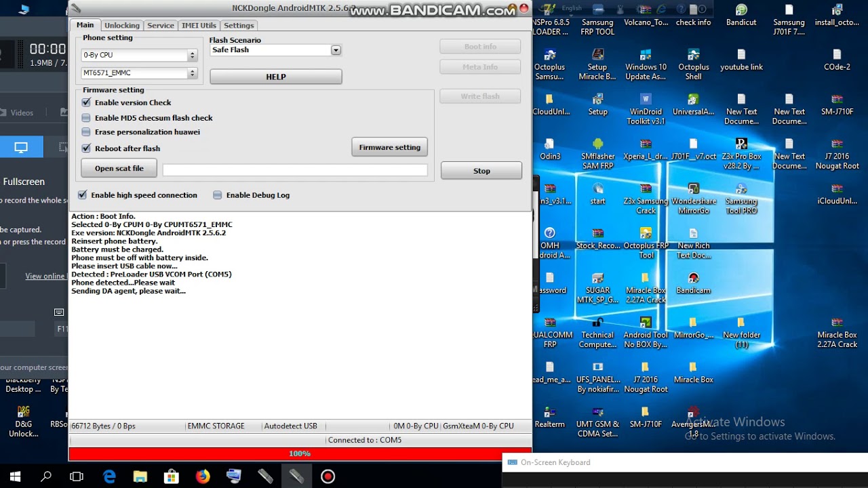
Task: Click the Write flash button
Action: point(480,96)
